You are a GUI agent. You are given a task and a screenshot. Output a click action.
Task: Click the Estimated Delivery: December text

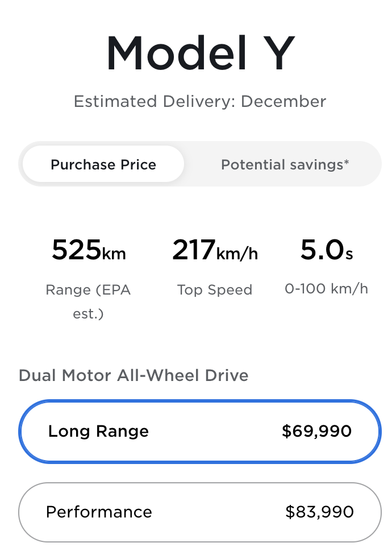click(x=200, y=102)
